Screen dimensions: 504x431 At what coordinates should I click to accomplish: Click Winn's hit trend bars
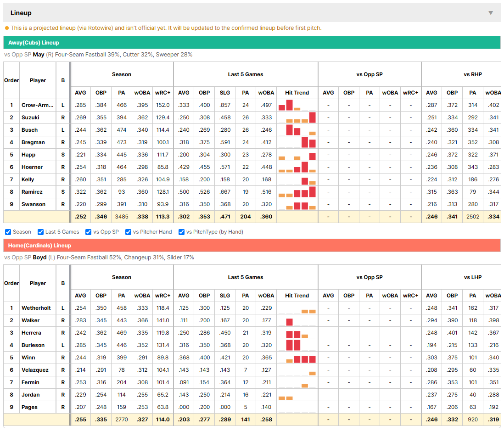pos(297,358)
